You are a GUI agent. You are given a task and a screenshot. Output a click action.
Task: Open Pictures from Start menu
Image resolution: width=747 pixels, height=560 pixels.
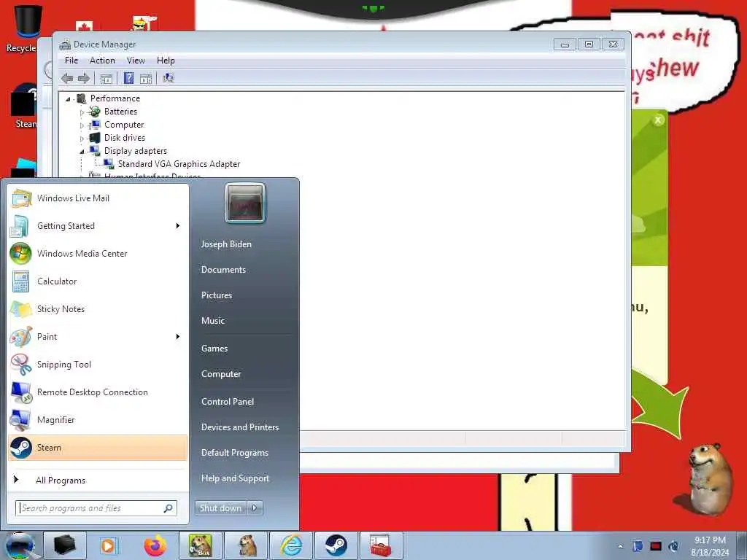(217, 295)
